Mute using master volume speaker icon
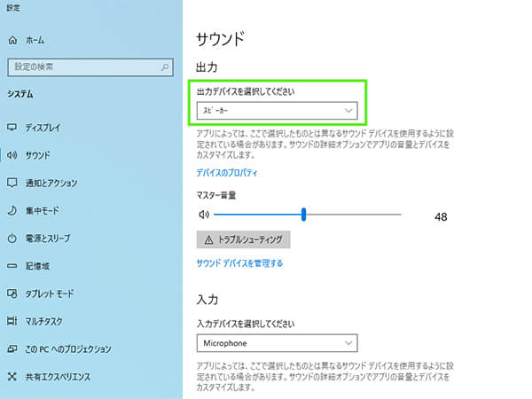 point(203,214)
